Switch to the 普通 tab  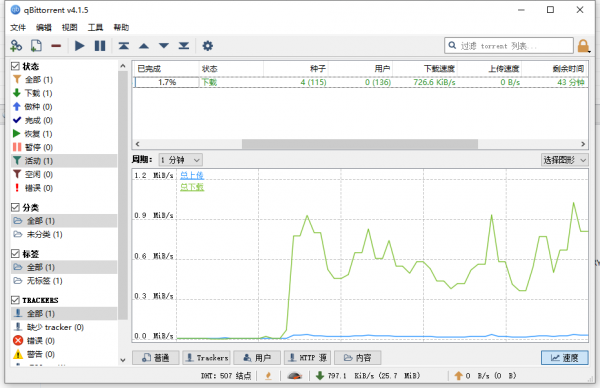[156, 358]
